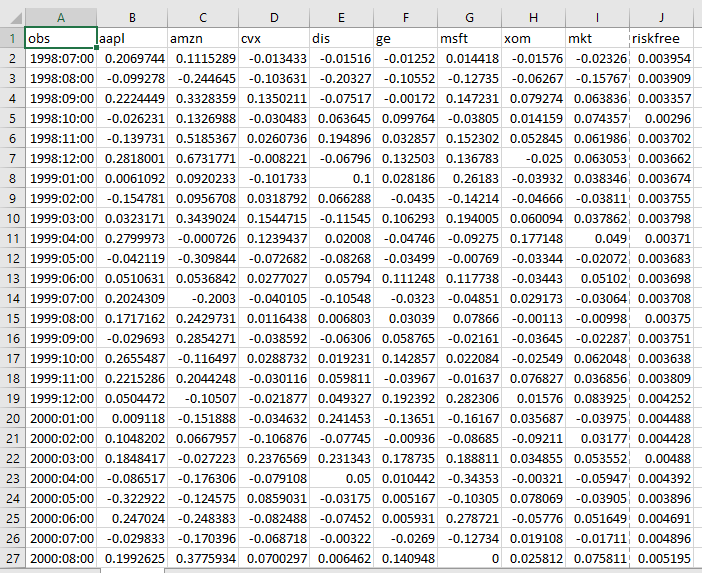Select the date cell 1998:07:00
702x573 pixels.
point(61,59)
